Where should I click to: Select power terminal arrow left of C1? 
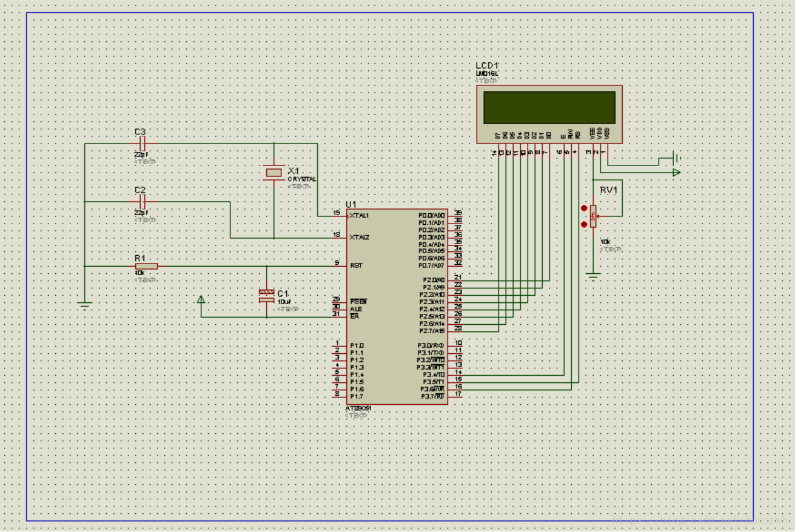click(x=201, y=299)
